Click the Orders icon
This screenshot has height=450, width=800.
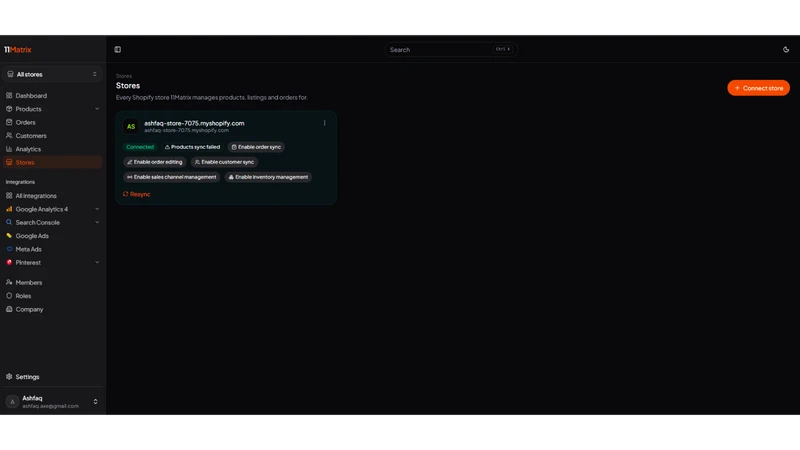pos(9,122)
